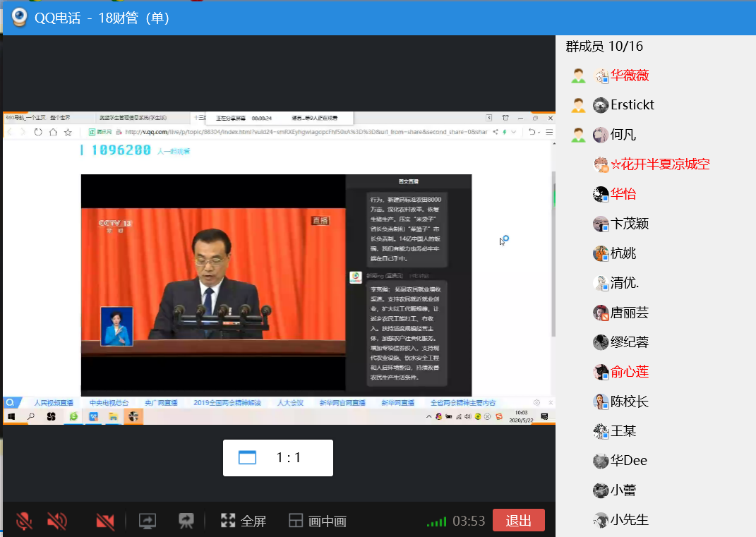Click the 群成员 10/16 header
756x537 pixels.
pyautogui.click(x=604, y=47)
